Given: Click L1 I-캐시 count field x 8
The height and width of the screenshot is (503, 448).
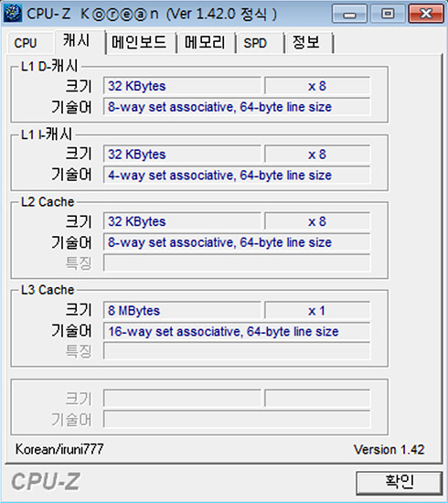Looking at the screenshot, I should pyautogui.click(x=317, y=154).
